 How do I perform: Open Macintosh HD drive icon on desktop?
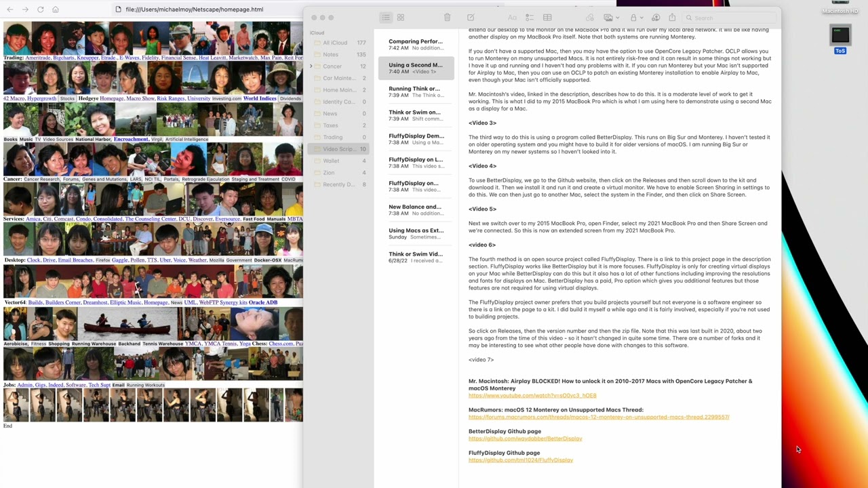[840, 6]
